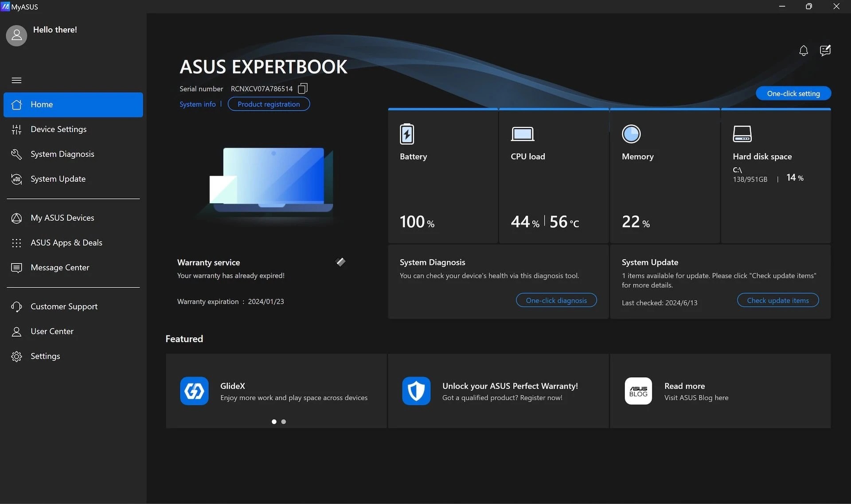Open ASUS Apps & Deals

pos(66,242)
